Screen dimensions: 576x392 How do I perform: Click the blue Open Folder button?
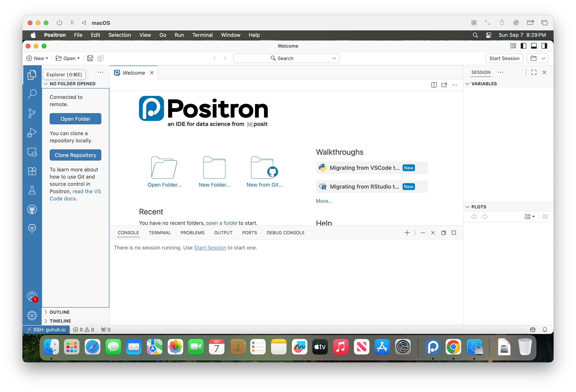[75, 119]
